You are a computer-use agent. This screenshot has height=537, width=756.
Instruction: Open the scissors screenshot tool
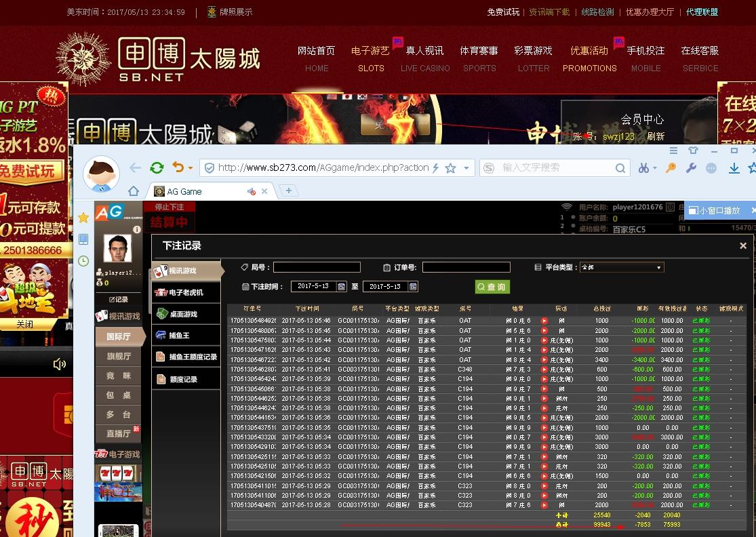pos(643,167)
